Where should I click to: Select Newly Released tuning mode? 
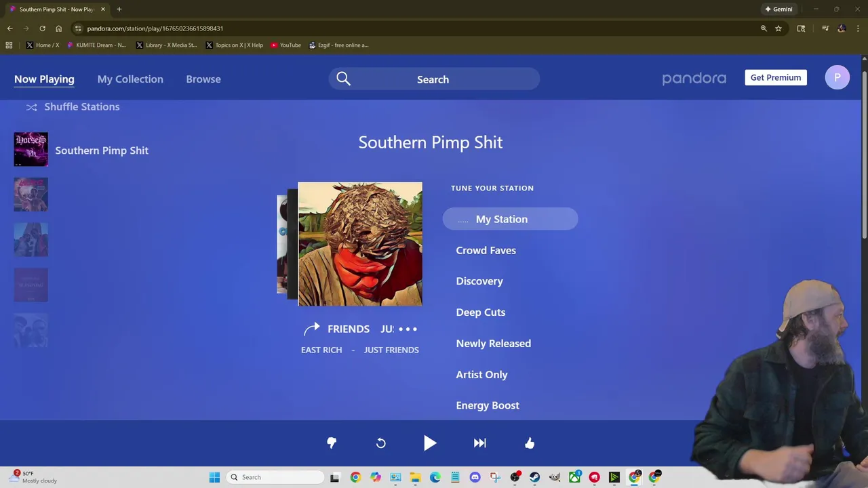coord(494,344)
